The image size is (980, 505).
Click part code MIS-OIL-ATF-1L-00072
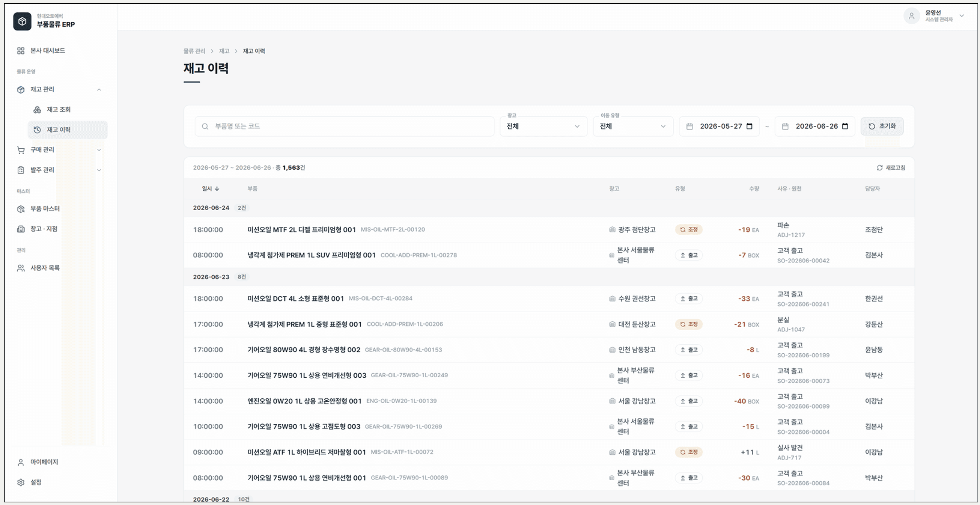[x=402, y=452]
